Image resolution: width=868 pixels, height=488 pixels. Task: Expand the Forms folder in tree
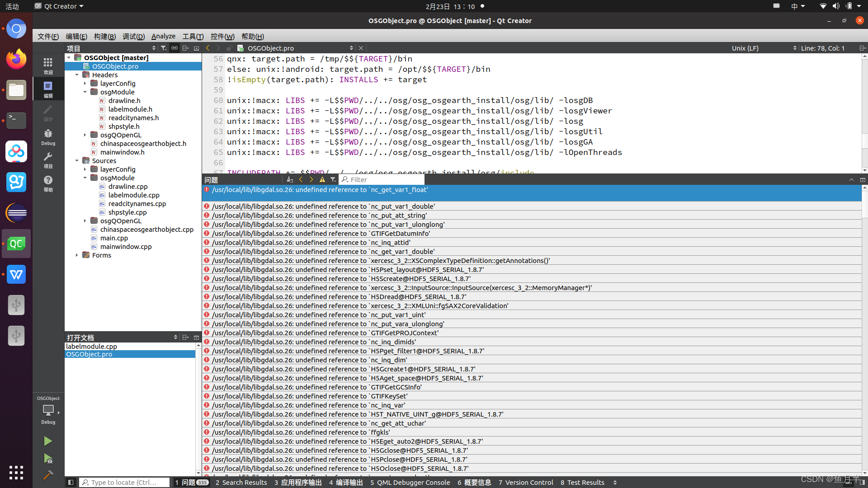pyautogui.click(x=77, y=255)
